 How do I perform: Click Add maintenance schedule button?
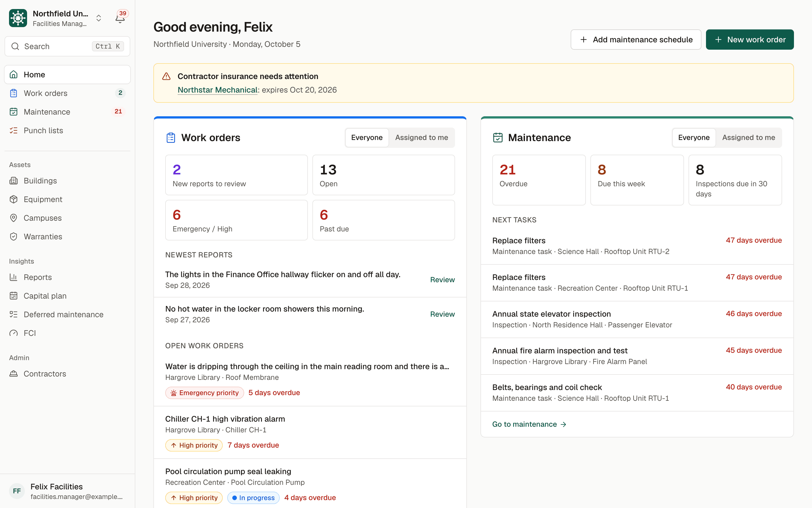click(x=636, y=40)
